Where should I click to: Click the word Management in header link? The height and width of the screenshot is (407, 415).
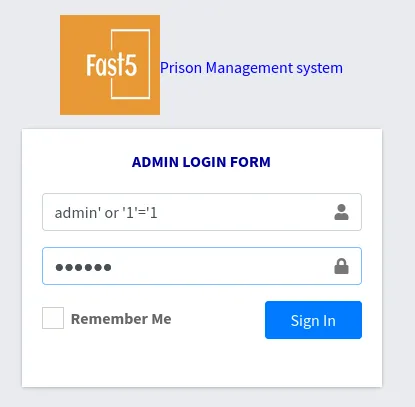249,69
